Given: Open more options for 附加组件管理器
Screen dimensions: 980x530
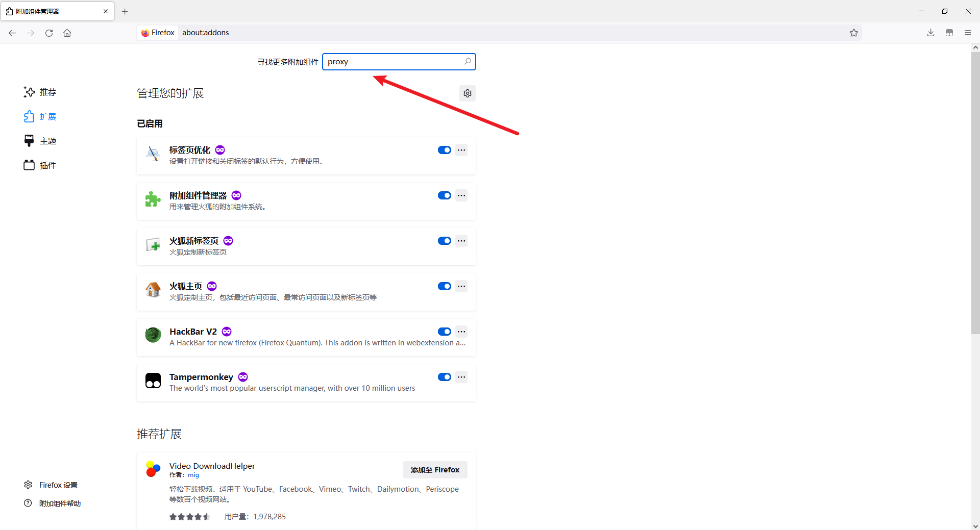Looking at the screenshot, I should [461, 195].
